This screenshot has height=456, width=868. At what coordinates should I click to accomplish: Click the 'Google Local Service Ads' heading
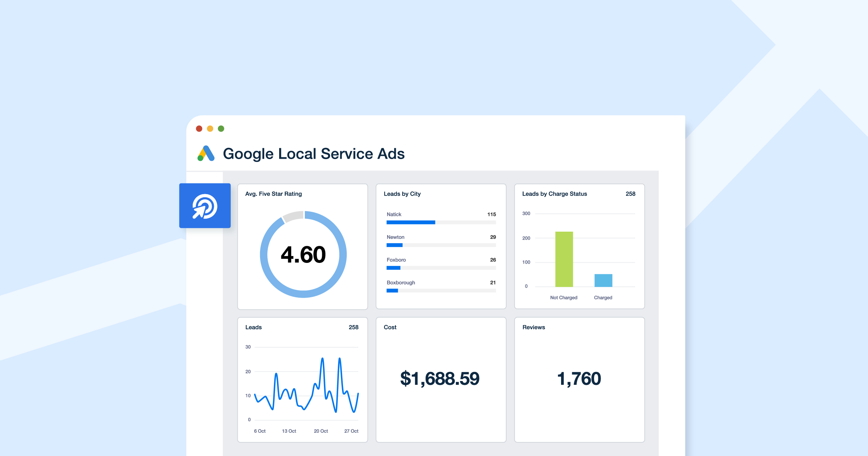[x=314, y=154]
